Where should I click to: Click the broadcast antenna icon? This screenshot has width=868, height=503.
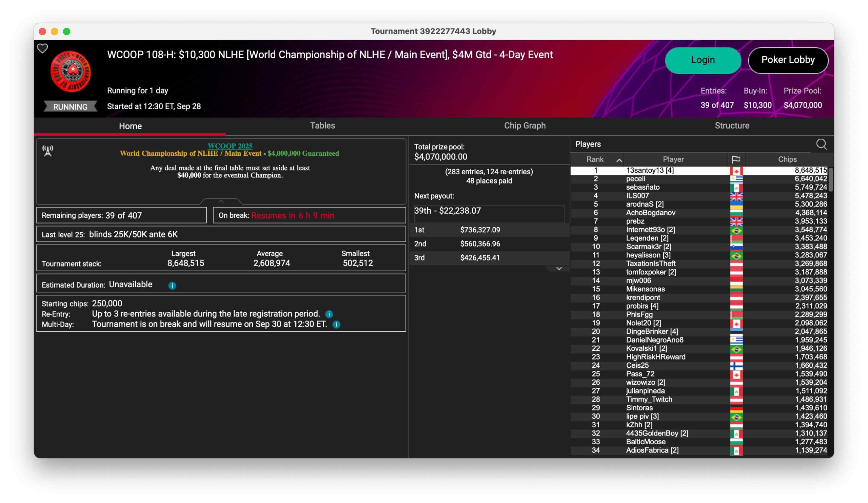click(x=48, y=151)
